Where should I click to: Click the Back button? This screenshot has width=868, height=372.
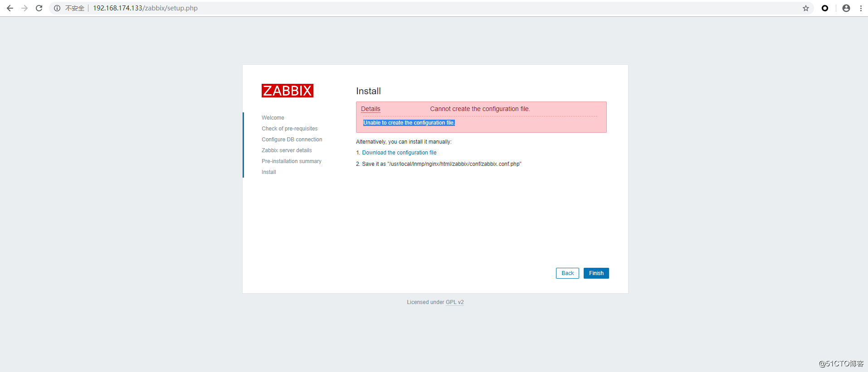[x=567, y=273]
